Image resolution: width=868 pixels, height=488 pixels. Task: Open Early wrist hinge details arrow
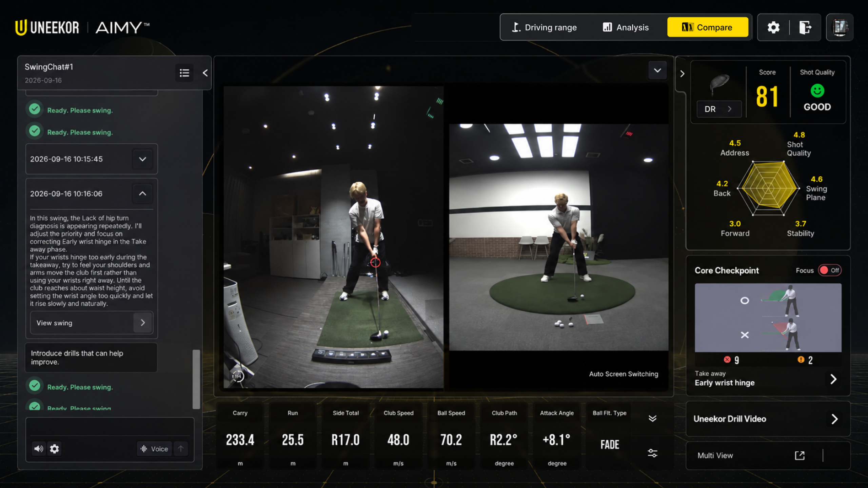point(833,379)
